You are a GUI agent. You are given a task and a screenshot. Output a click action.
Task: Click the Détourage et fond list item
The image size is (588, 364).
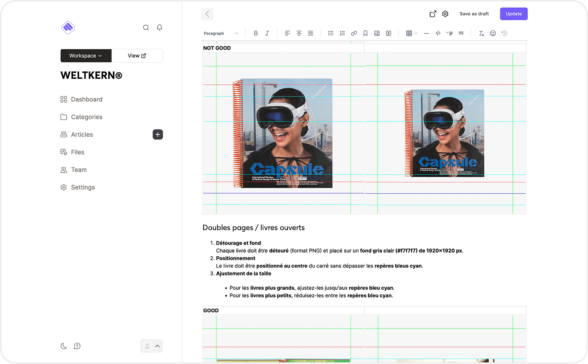pyautogui.click(x=238, y=243)
